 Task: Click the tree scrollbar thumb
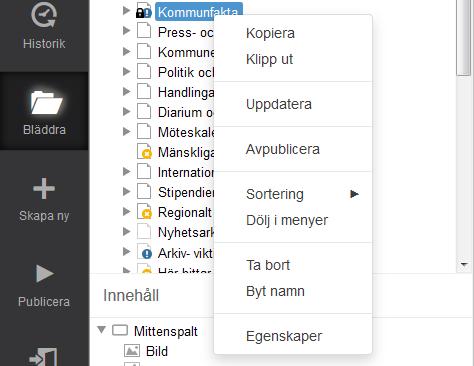[463, 37]
